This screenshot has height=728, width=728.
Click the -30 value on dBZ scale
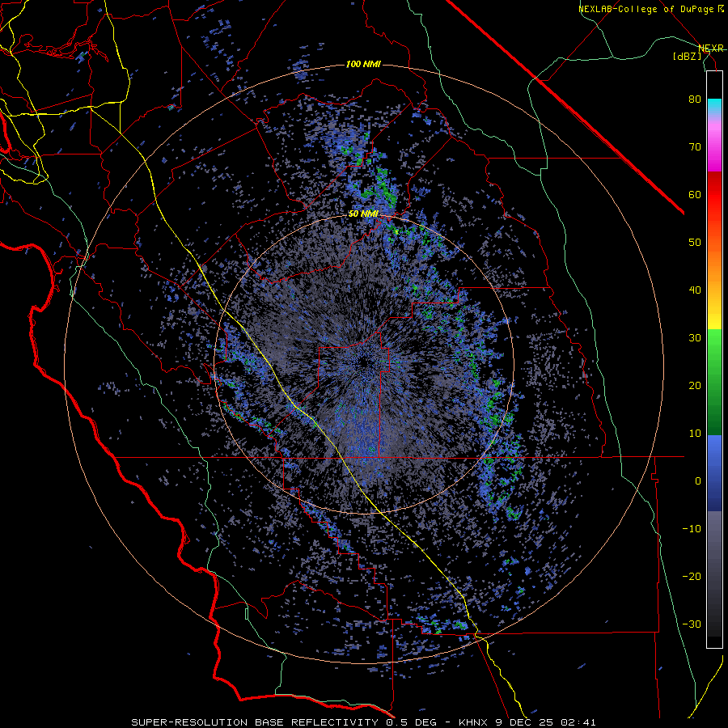[692, 625]
